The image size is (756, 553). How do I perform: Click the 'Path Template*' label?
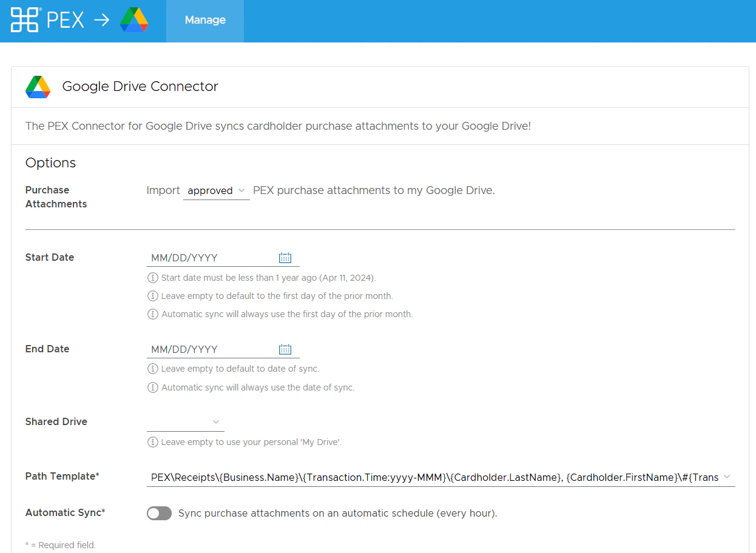click(x=62, y=476)
